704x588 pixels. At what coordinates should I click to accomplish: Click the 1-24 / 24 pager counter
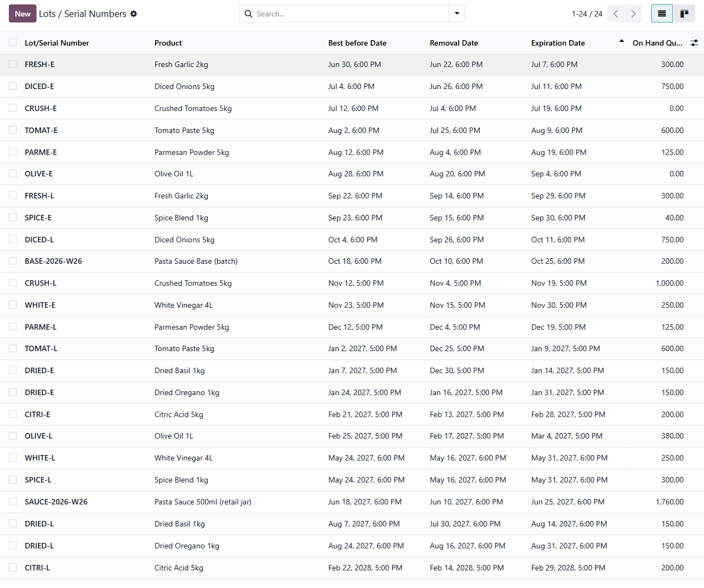pos(587,14)
